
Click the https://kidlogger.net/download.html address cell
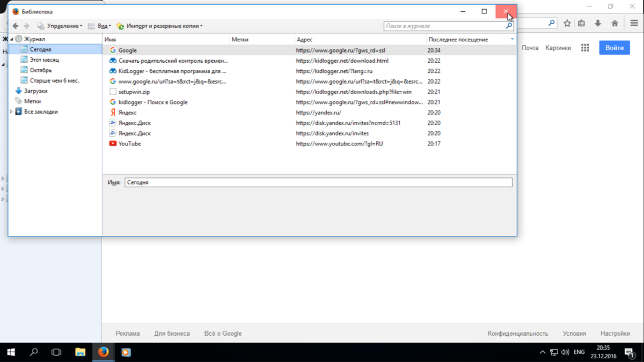point(342,61)
